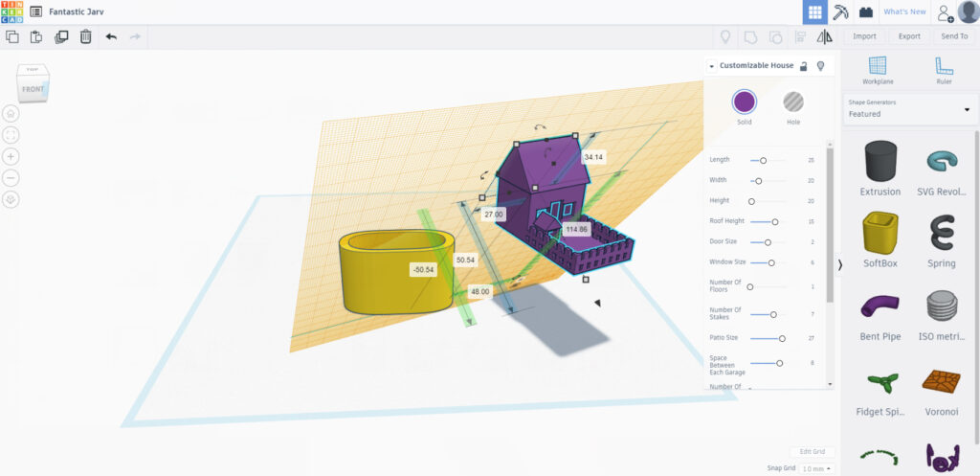Viewport: 980px width, 476px height.
Task: Click the Duplicate and repeat icon
Action: pos(61,37)
